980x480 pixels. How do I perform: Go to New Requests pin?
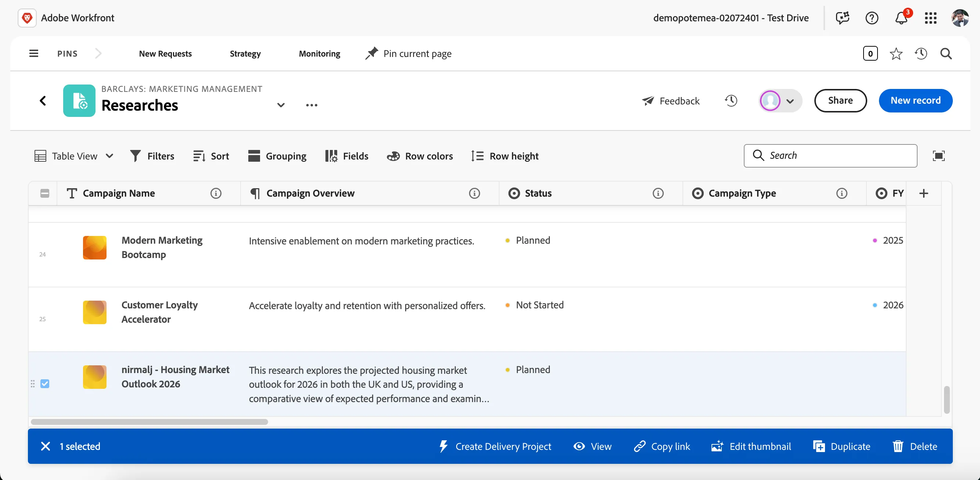pyautogui.click(x=166, y=54)
